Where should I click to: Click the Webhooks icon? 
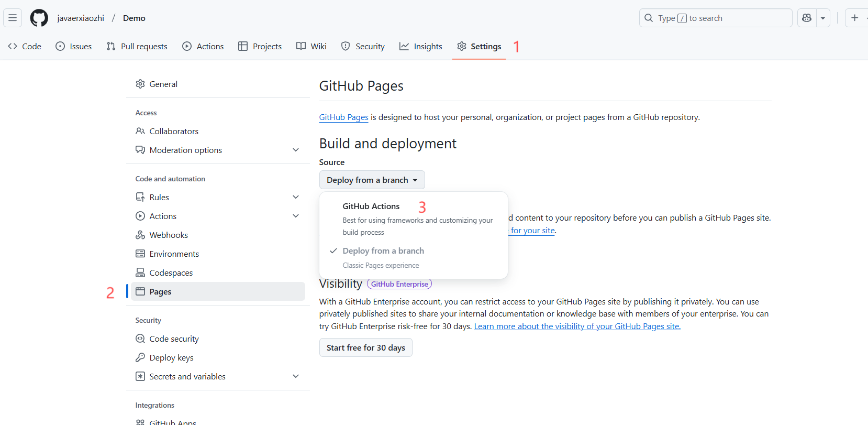(x=140, y=235)
